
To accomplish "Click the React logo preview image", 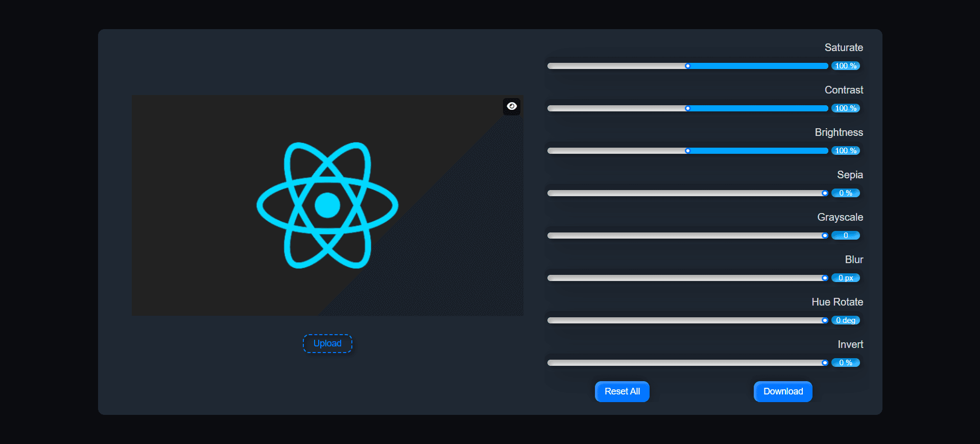I will 327,205.
